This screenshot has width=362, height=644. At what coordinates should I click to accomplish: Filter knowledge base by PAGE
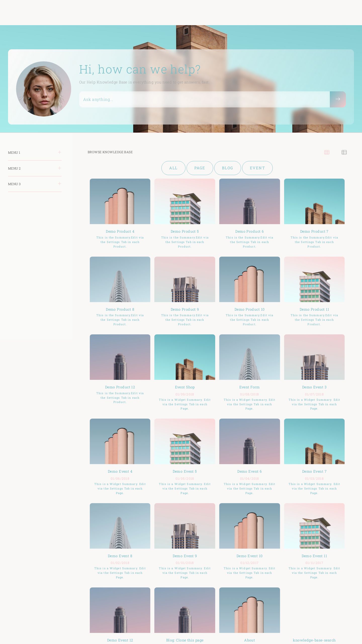coord(200,168)
